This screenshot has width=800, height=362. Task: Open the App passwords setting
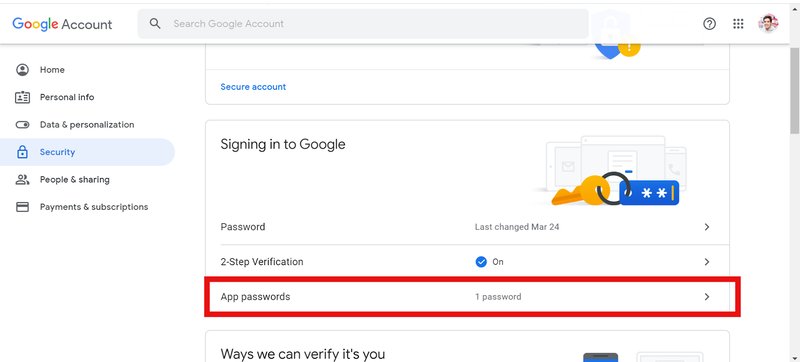467,297
